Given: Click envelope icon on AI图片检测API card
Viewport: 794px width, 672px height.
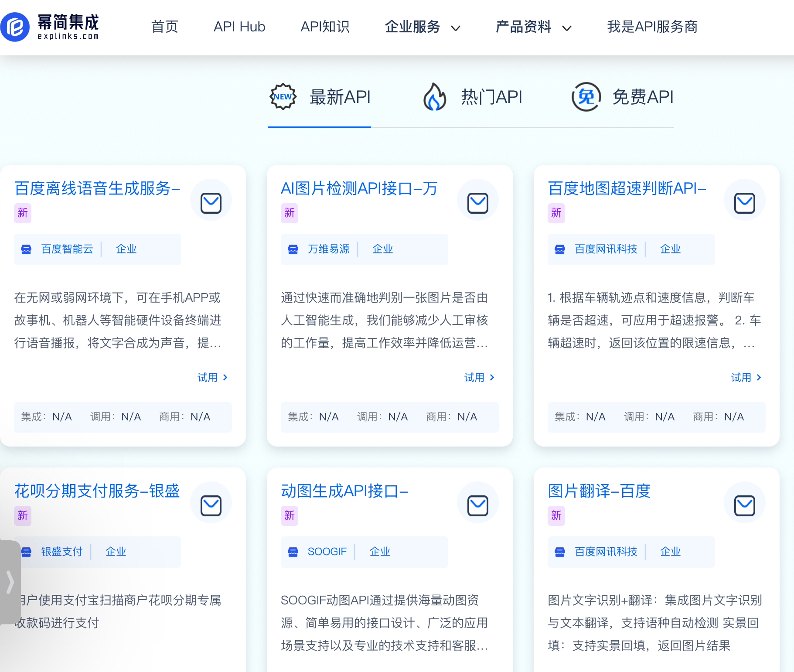Looking at the screenshot, I should (x=478, y=200).
